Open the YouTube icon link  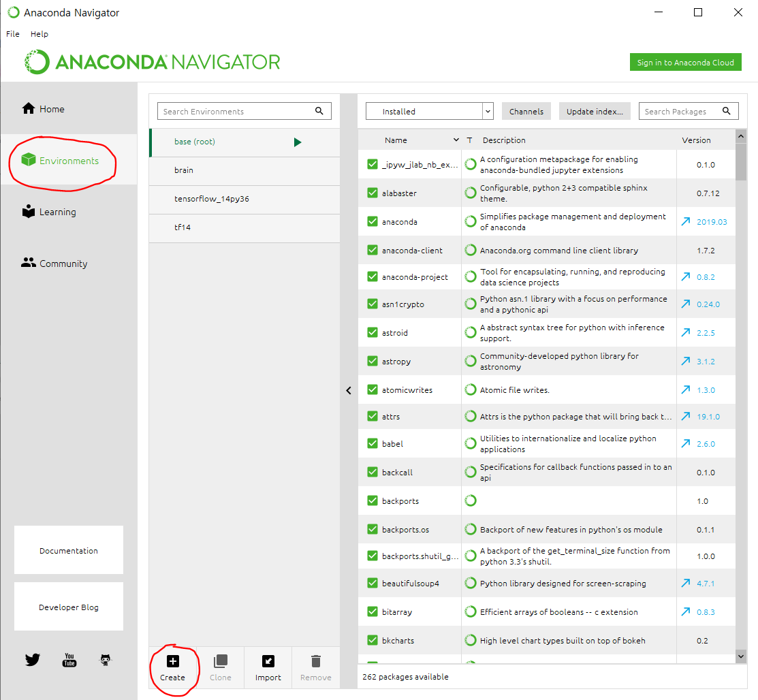tap(69, 659)
